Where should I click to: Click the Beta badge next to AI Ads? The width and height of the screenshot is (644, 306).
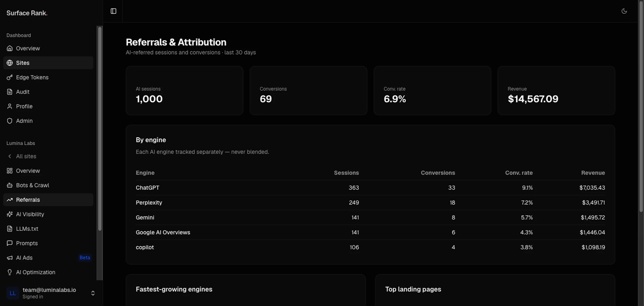click(85, 258)
